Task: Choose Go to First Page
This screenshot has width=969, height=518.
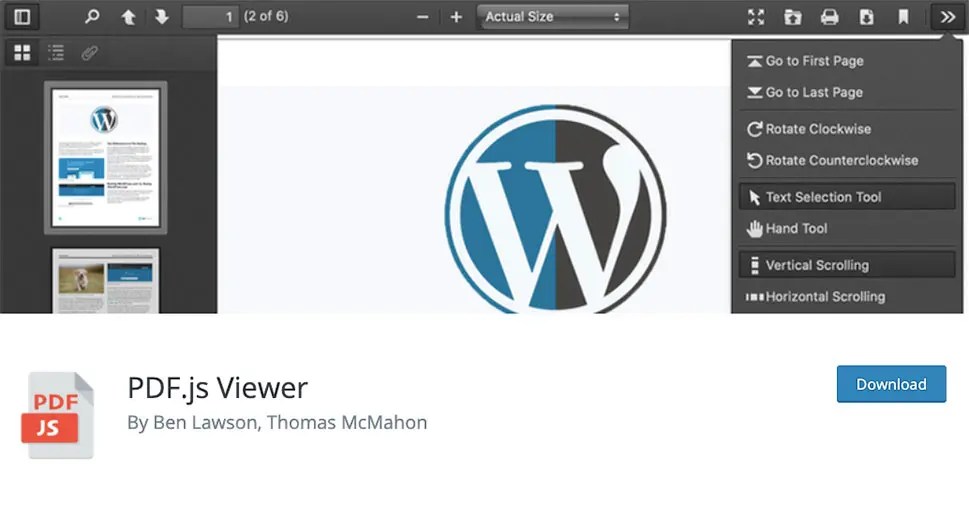Action: 847,61
